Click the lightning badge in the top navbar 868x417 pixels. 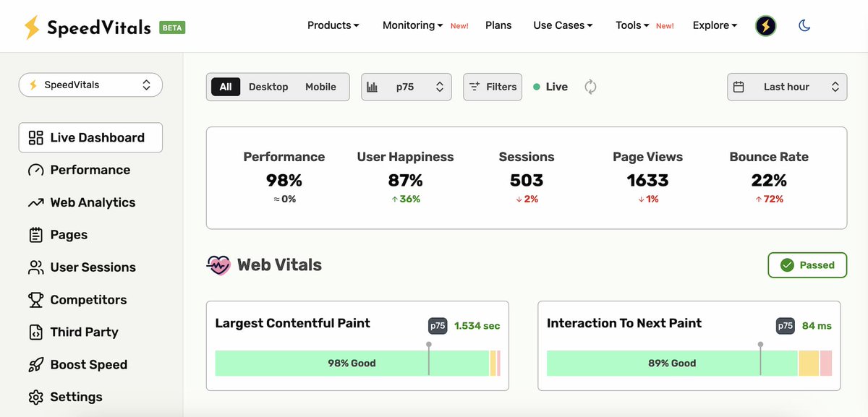(765, 25)
